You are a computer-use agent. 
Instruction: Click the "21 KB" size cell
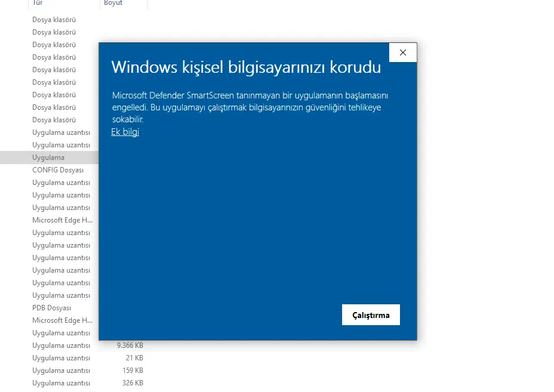[134, 358]
